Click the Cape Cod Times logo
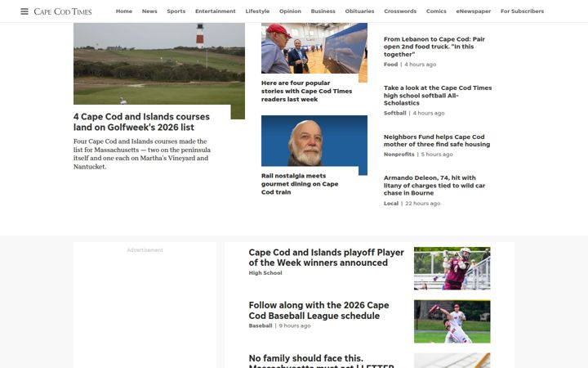The height and width of the screenshot is (368, 588). coord(63,11)
